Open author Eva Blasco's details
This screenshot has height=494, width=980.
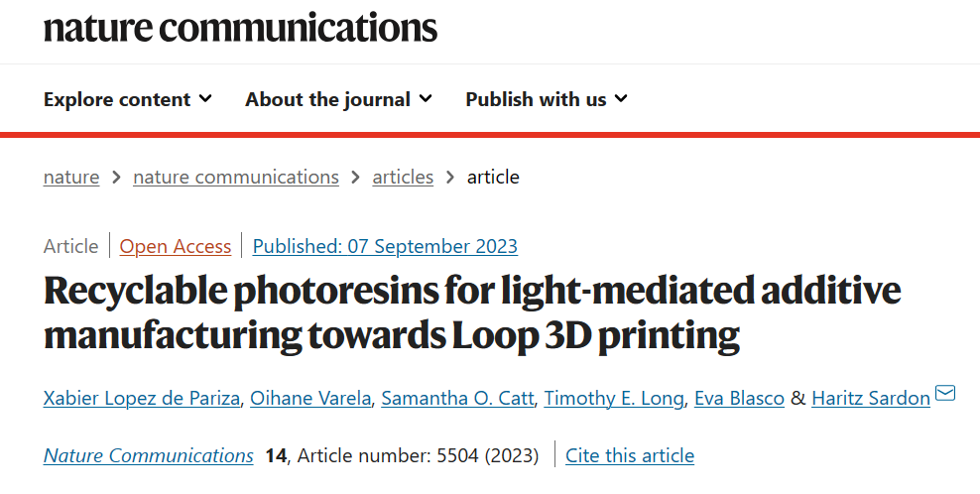(739, 399)
